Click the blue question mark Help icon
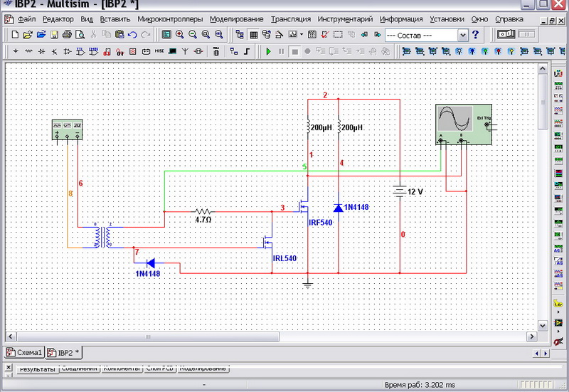Viewport: 569px width, 392px height. [475, 34]
